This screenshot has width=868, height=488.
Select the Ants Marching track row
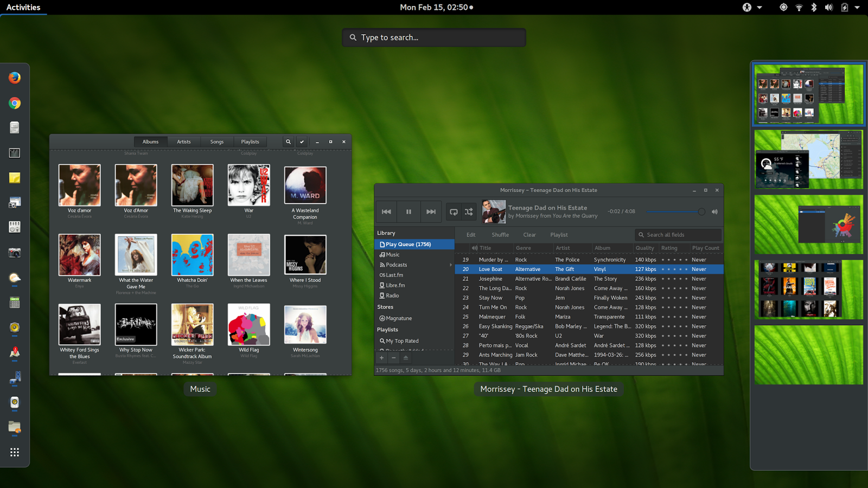pyautogui.click(x=589, y=355)
